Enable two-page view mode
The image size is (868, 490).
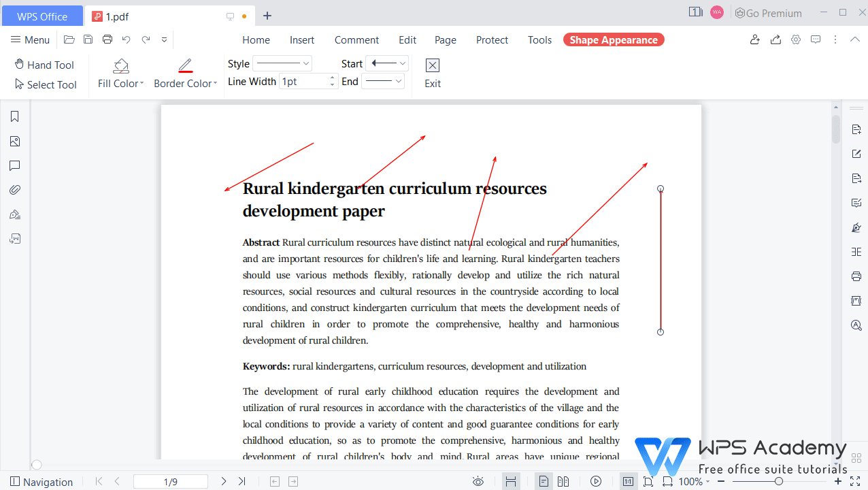click(563, 481)
